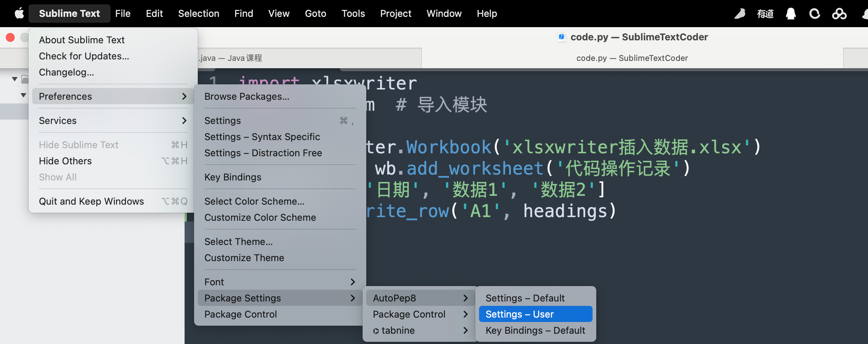Expand the Package Settings submenu
The height and width of the screenshot is (344, 868).
click(x=280, y=298)
